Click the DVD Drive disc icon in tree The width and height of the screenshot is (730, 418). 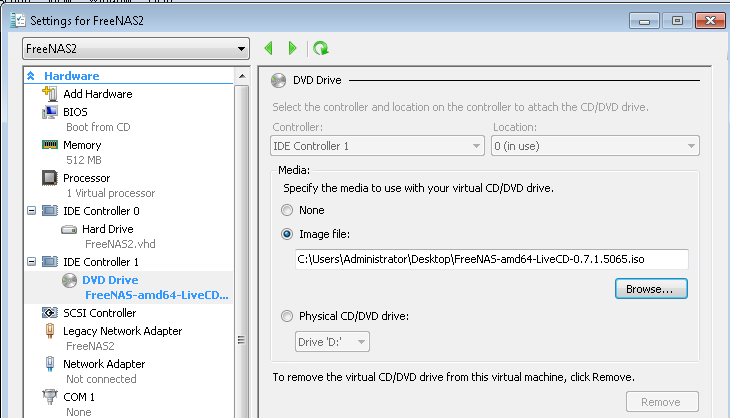pyautogui.click(x=69, y=280)
